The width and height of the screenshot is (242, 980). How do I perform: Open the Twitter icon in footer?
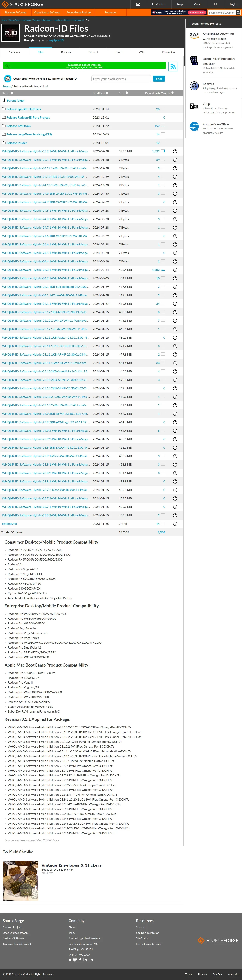(x=70, y=960)
